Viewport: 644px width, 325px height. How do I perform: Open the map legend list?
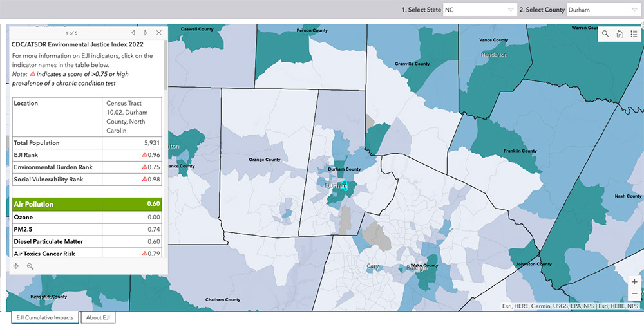point(634,34)
